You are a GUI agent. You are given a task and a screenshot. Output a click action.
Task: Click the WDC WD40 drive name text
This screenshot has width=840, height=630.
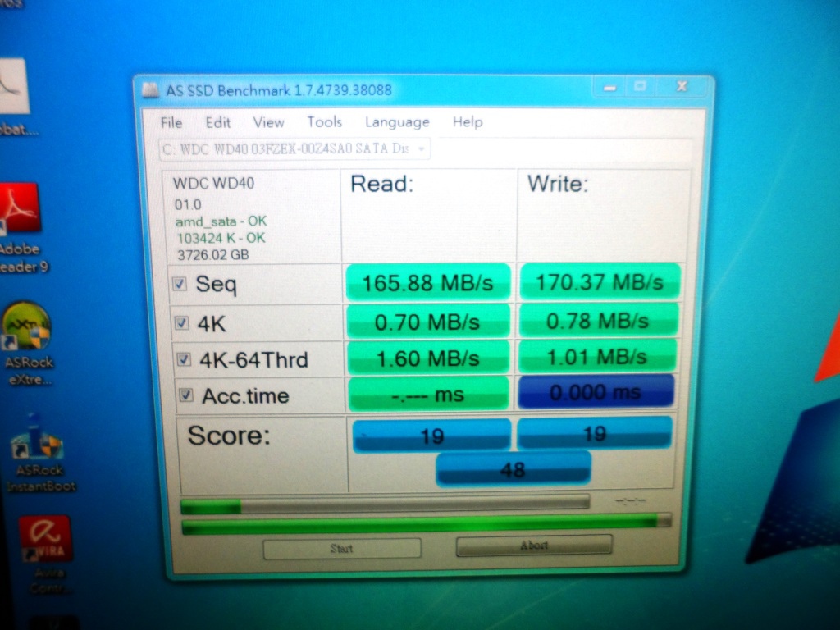click(x=213, y=183)
